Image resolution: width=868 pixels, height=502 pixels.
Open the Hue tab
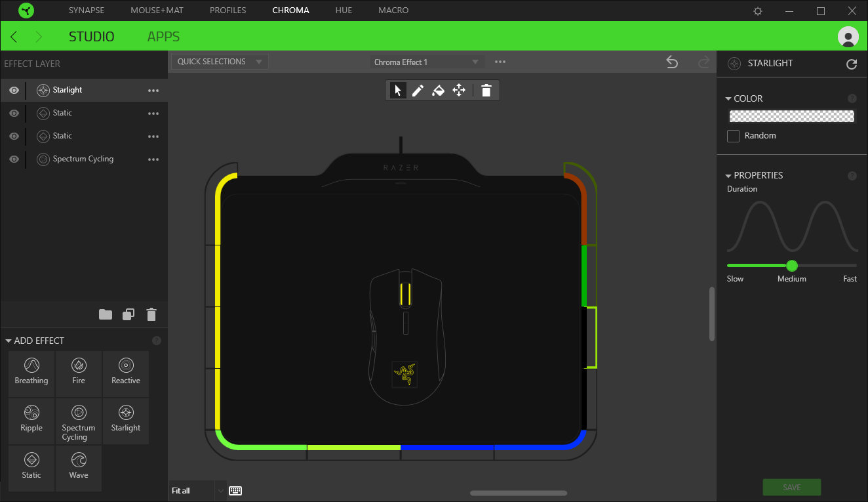pyautogui.click(x=344, y=10)
